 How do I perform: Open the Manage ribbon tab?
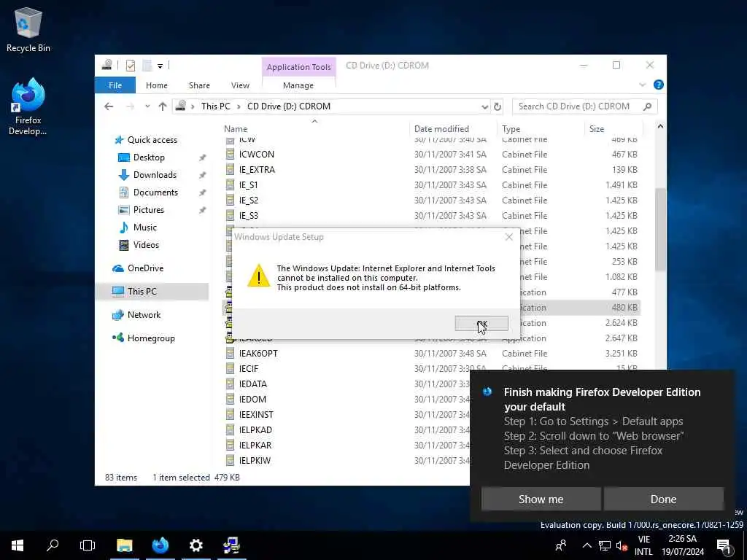point(298,85)
